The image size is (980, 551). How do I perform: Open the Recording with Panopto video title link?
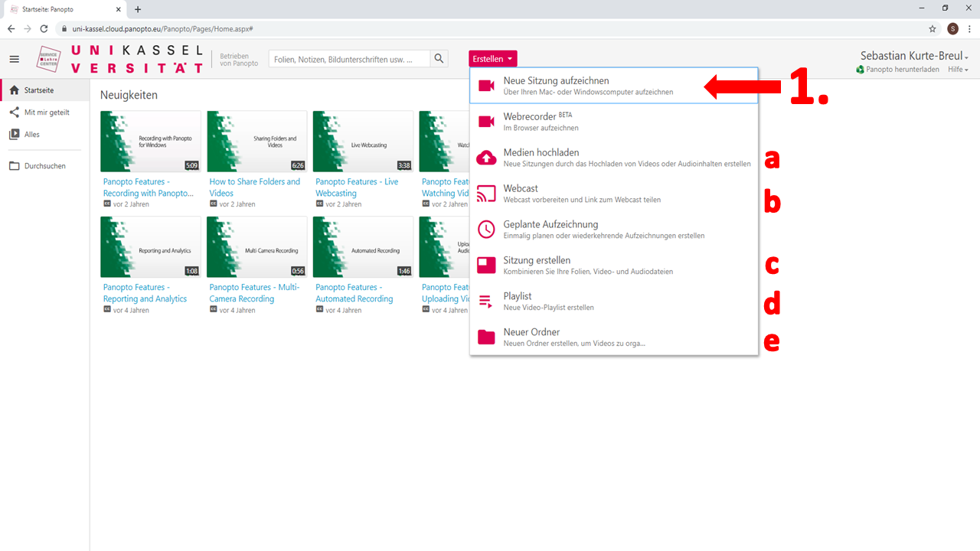click(150, 187)
